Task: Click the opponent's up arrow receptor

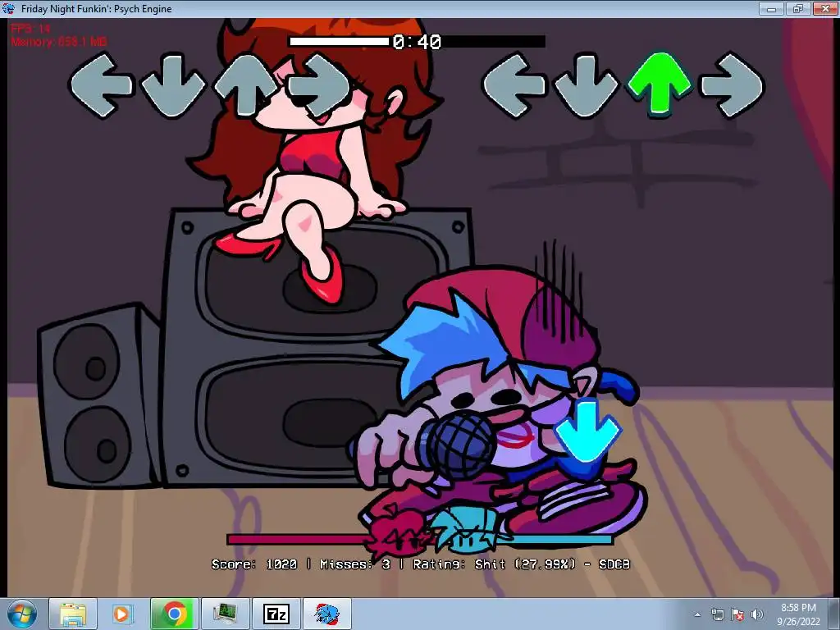Action: pyautogui.click(x=246, y=84)
